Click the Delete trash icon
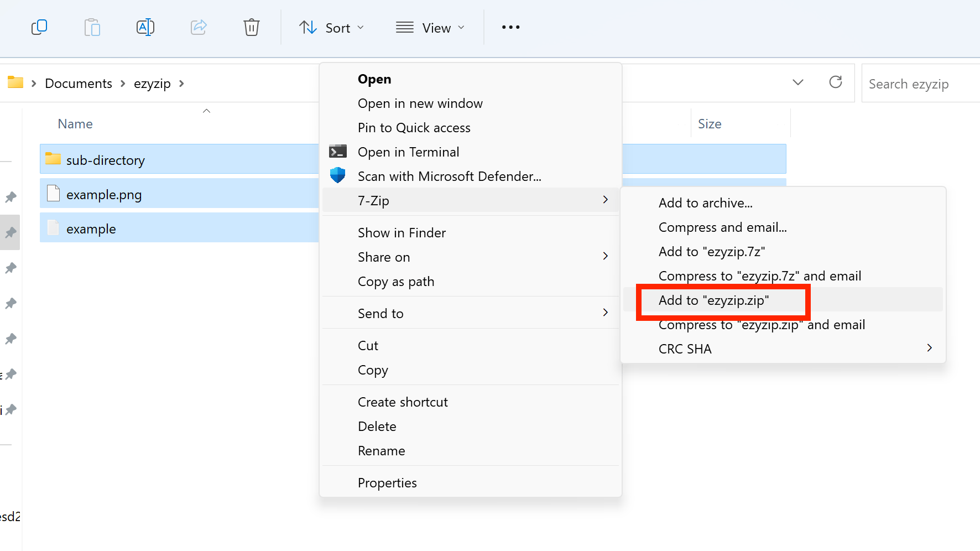Screen dimensions: 980x551 coord(252,27)
